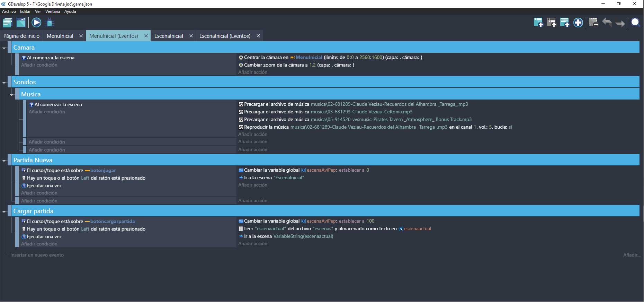The height and width of the screenshot is (302, 644).
Task: Open the search events magnifier icon
Action: point(636,23)
